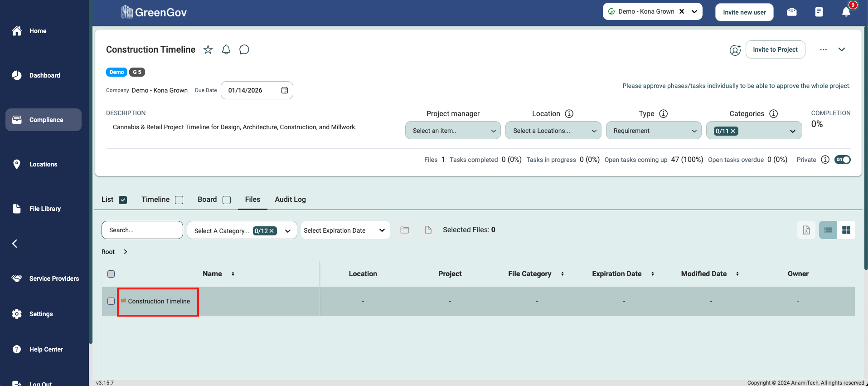Image resolution: width=868 pixels, height=386 pixels.
Task: Star the Construction Timeline project as favorite
Action: pos(208,49)
